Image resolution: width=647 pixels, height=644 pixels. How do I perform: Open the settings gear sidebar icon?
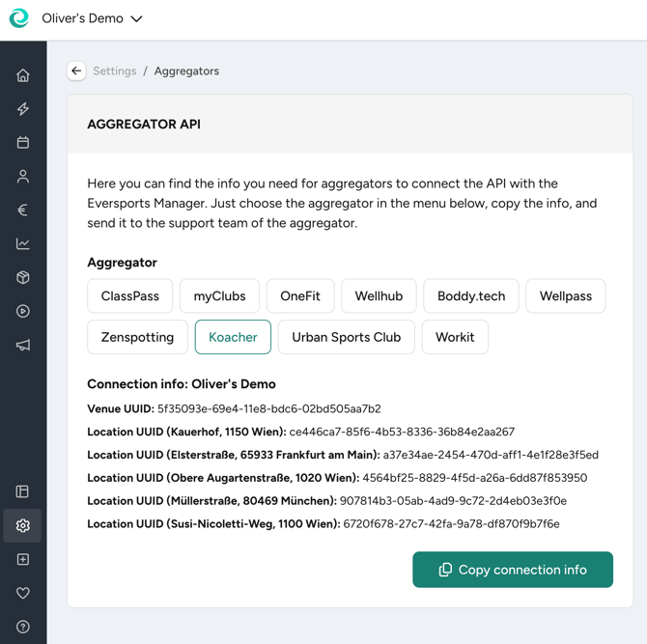23,525
